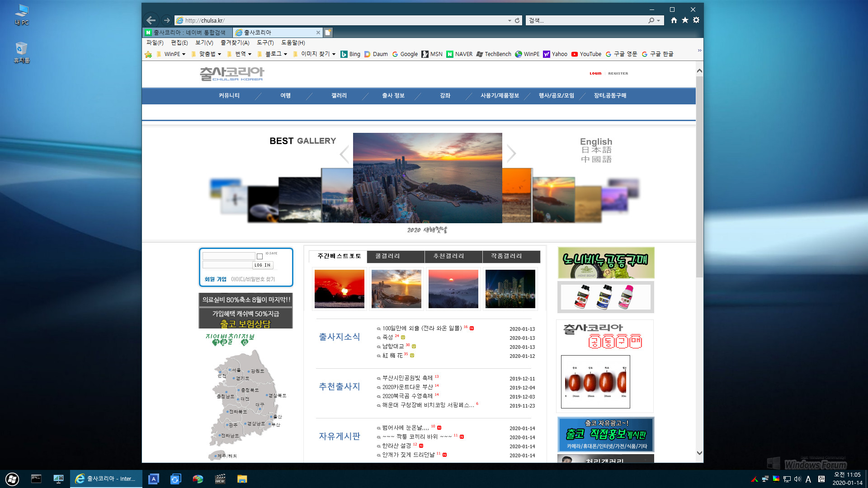Open 구글 영문 favorite link
Viewport: 868px width, 488px height.
pos(621,54)
